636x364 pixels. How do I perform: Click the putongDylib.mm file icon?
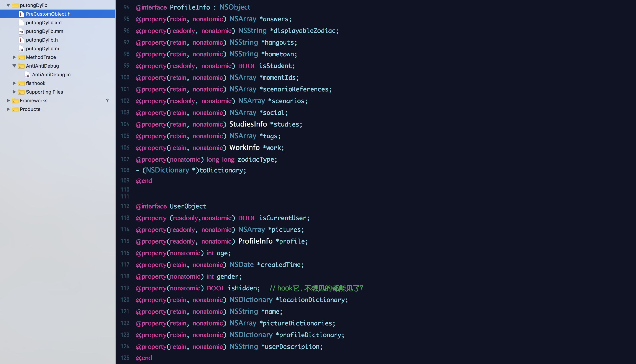point(21,31)
